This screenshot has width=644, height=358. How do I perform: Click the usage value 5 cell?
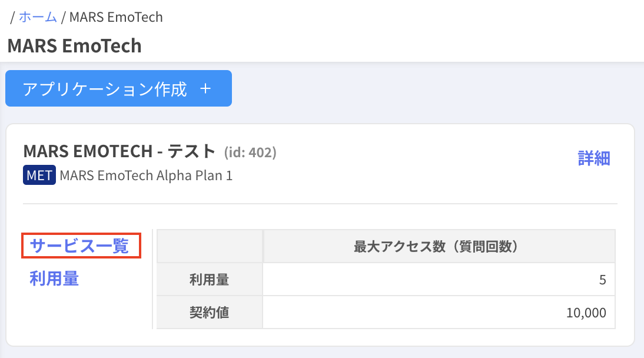(x=439, y=280)
